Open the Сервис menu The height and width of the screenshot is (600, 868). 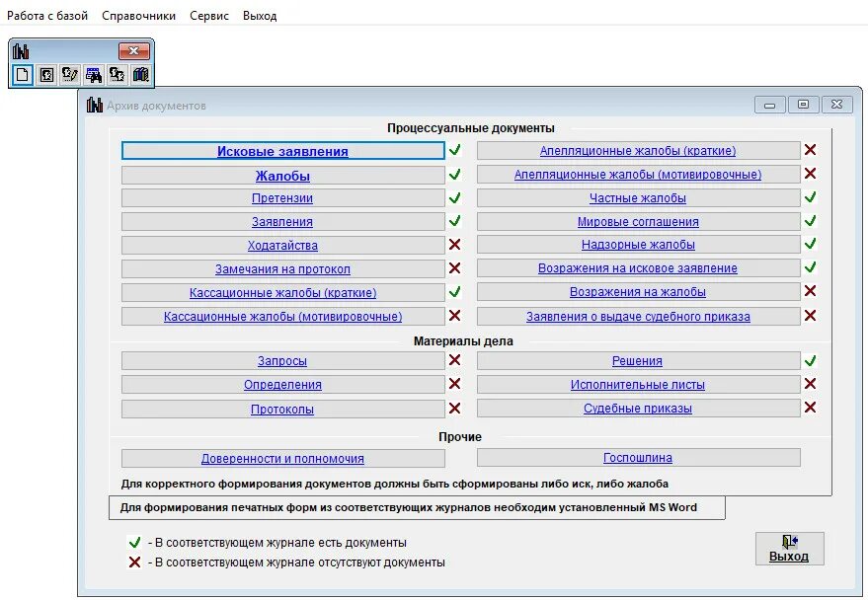(x=209, y=16)
